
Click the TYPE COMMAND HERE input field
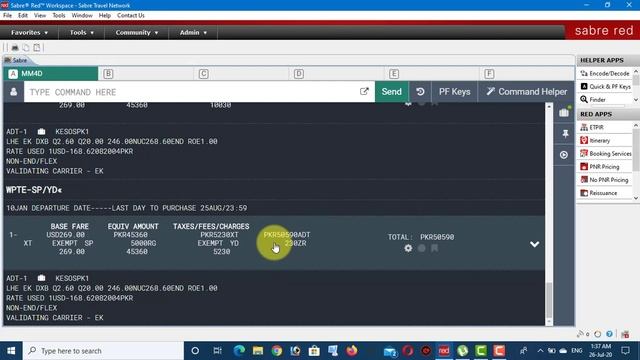[192, 92]
